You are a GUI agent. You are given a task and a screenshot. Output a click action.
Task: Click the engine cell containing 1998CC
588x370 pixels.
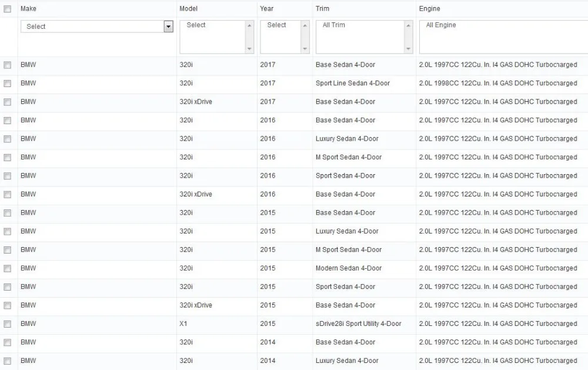click(497, 83)
